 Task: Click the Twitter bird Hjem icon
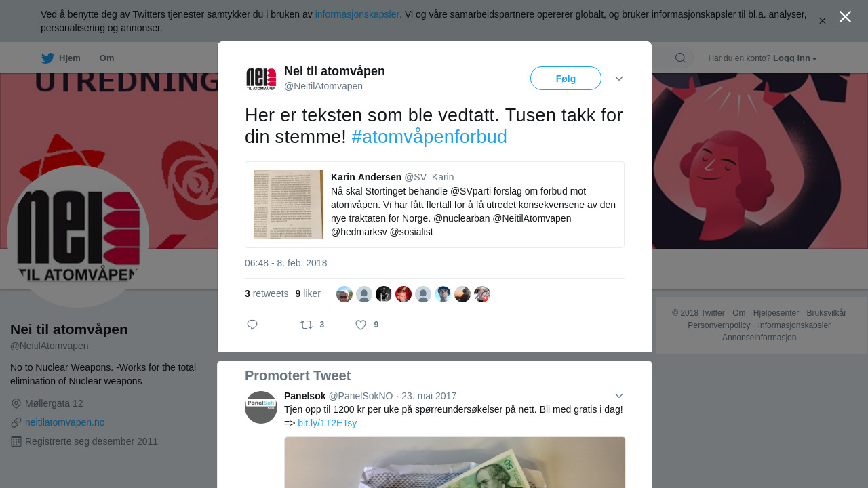pyautogui.click(x=47, y=58)
